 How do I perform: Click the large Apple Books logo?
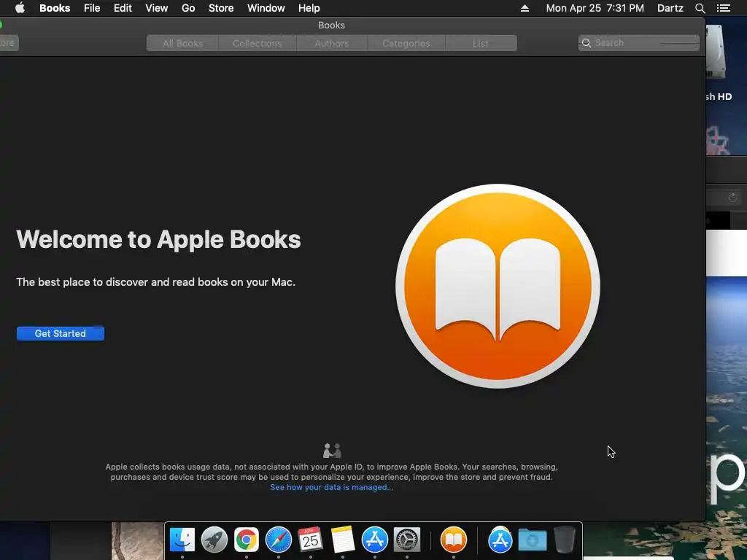[x=498, y=286]
